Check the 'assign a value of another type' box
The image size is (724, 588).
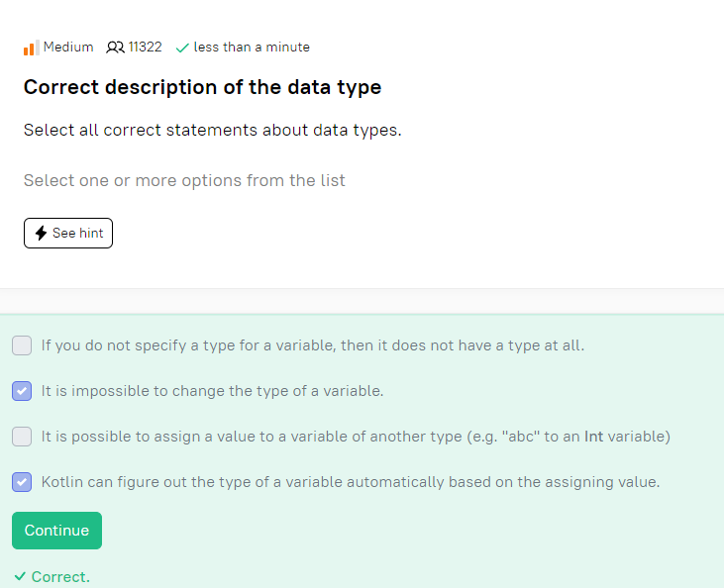click(x=22, y=437)
